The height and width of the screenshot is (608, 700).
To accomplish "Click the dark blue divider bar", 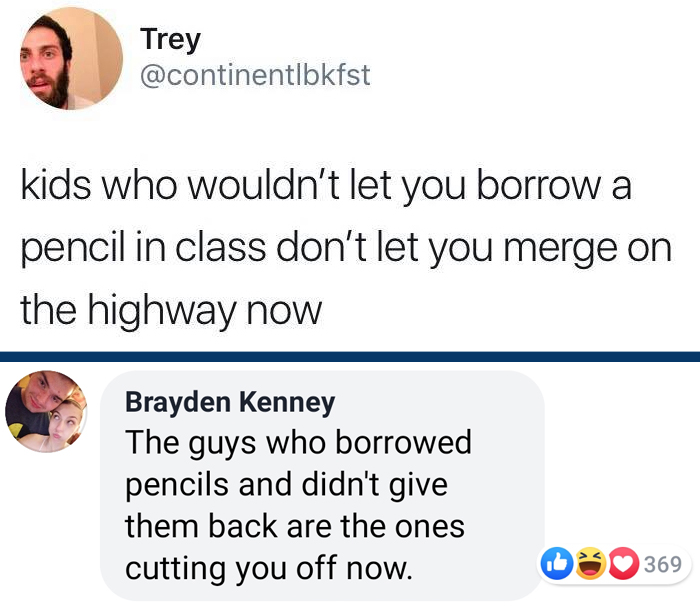I will (x=350, y=357).
